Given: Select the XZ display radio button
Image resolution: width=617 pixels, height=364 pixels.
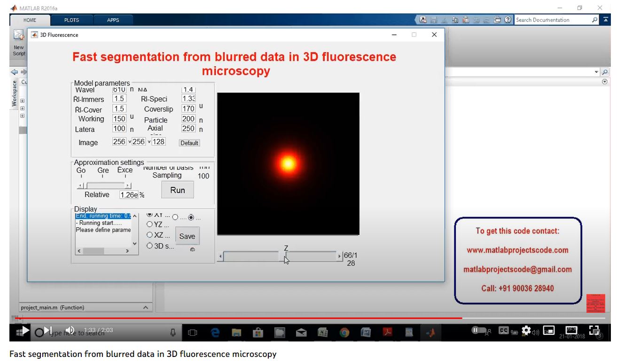Looking at the screenshot, I should (150, 235).
